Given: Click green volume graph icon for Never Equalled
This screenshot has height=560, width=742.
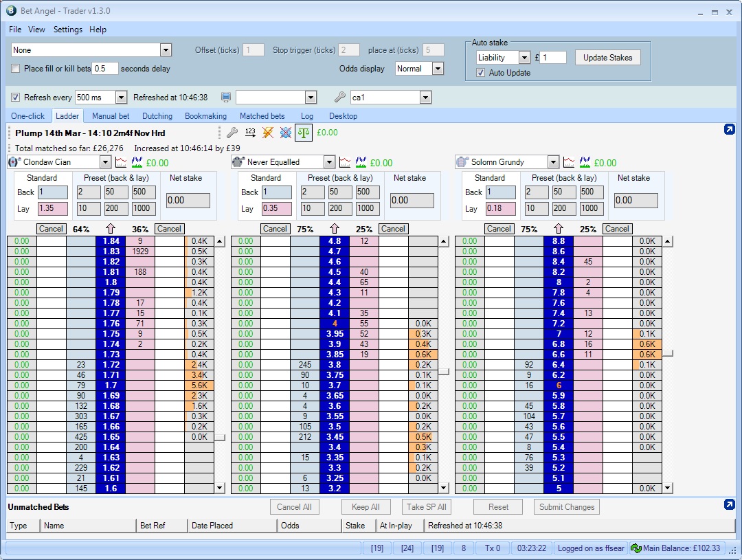Looking at the screenshot, I should [361, 162].
